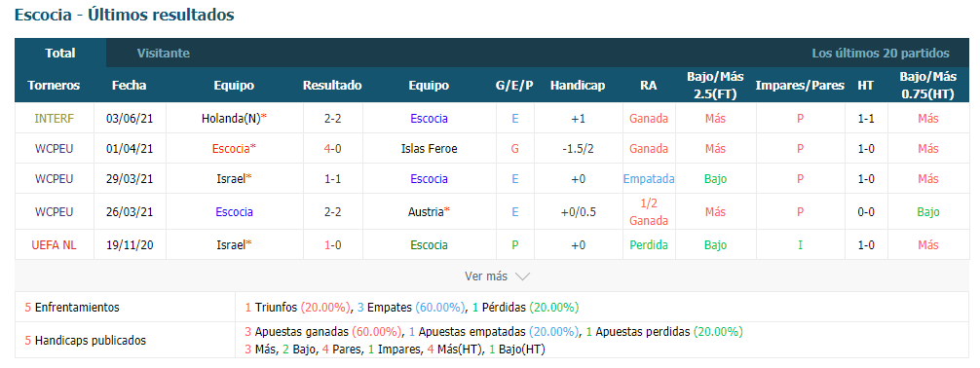980x368 pixels.
Task: Open the 2-2 result for 03/06/21 match
Action: point(332,118)
